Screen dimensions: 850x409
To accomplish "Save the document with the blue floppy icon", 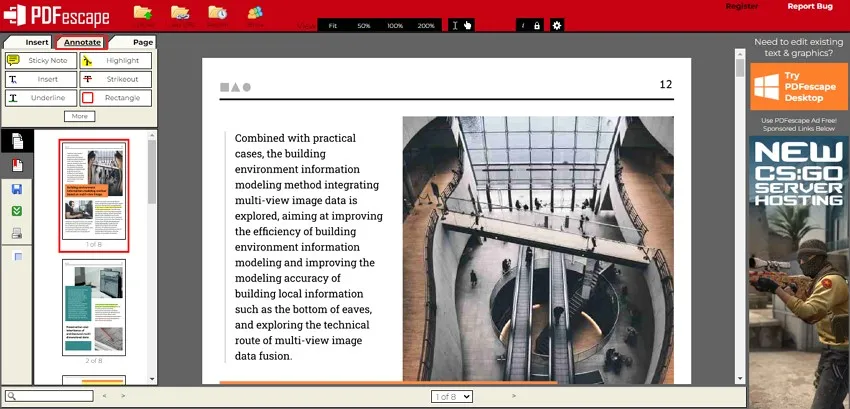I will tap(17, 189).
